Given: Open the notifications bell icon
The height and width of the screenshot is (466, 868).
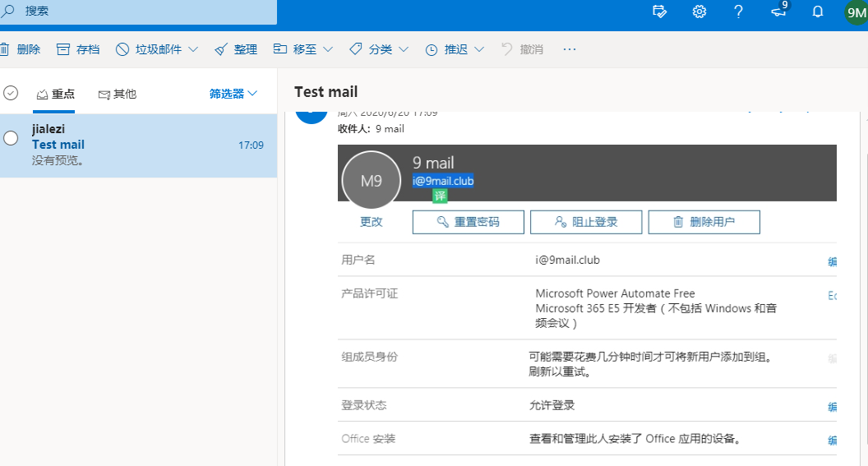Looking at the screenshot, I should pos(818,12).
